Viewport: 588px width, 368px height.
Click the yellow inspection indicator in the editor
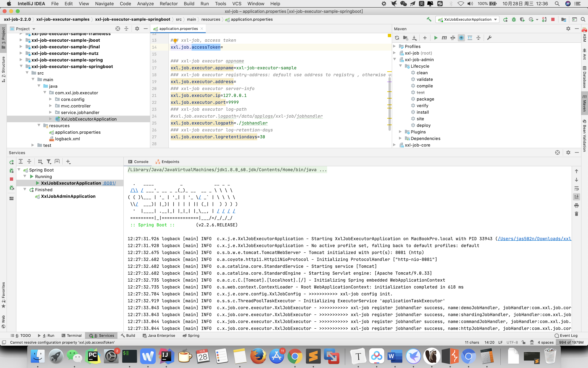click(389, 35)
